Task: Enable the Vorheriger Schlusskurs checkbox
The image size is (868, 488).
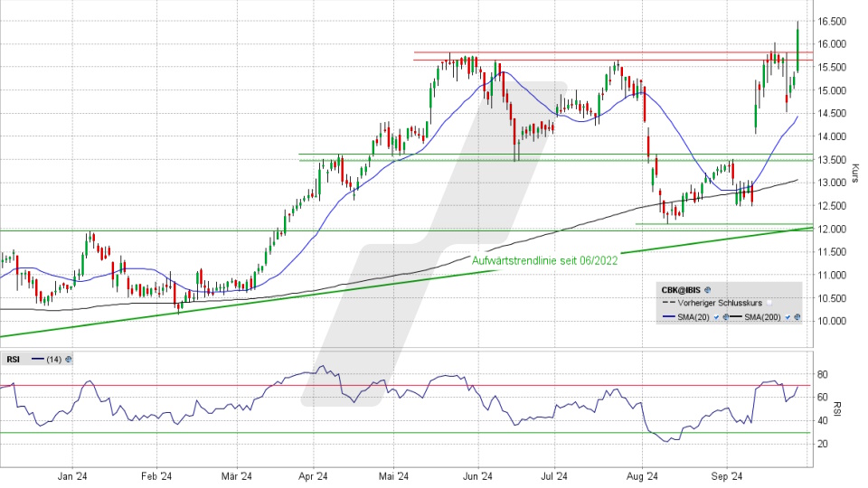Action: [769, 304]
